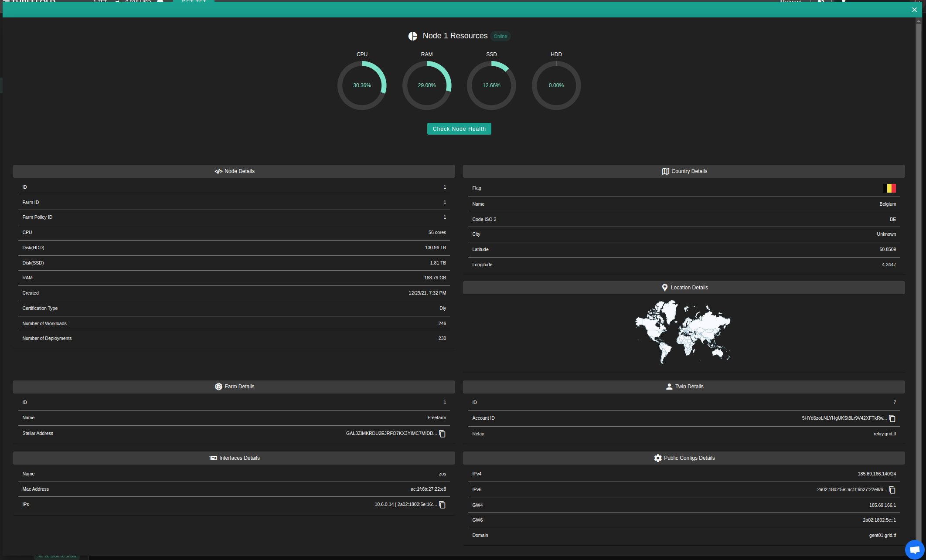
Task: Click the Public Configs gear icon
Action: (x=657, y=458)
